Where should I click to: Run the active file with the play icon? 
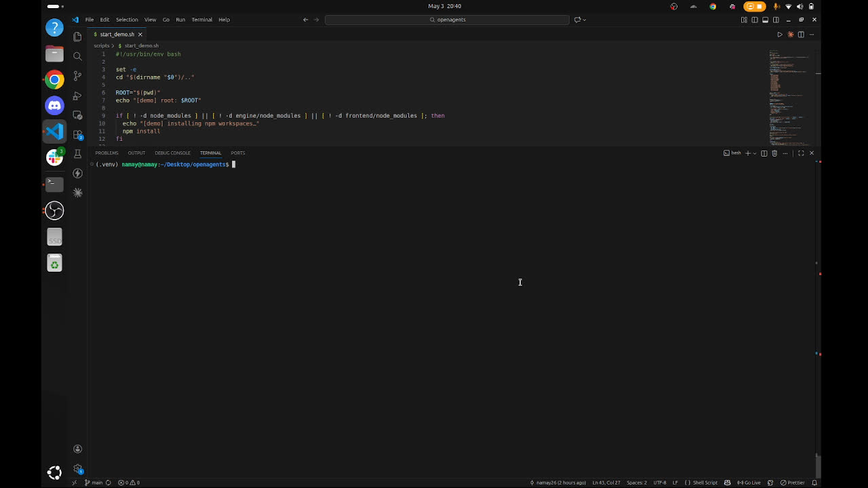(779, 35)
